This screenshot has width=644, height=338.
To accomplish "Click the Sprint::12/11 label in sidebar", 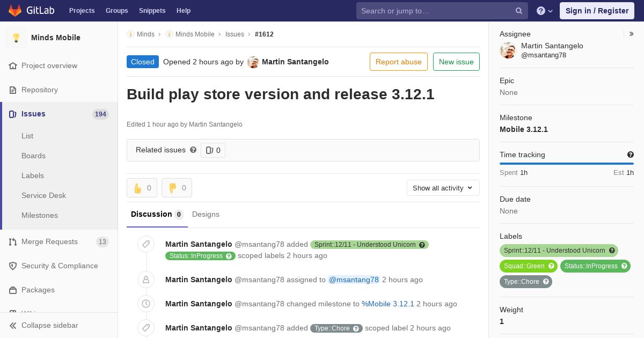I will (559, 251).
